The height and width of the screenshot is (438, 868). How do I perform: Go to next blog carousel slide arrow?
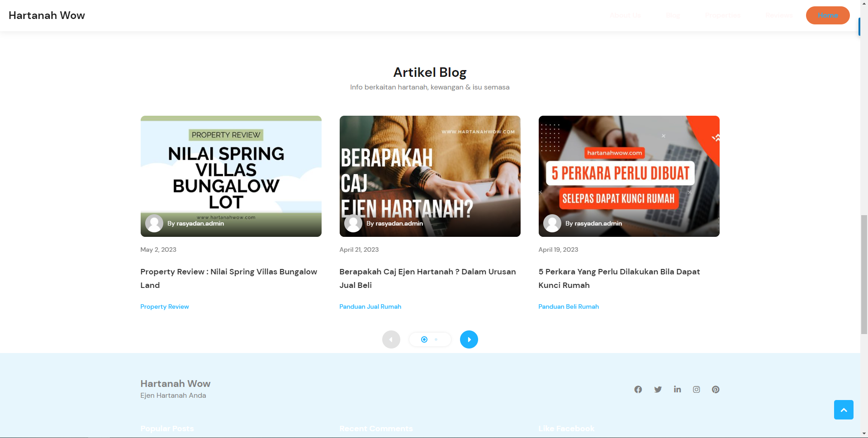click(x=469, y=339)
